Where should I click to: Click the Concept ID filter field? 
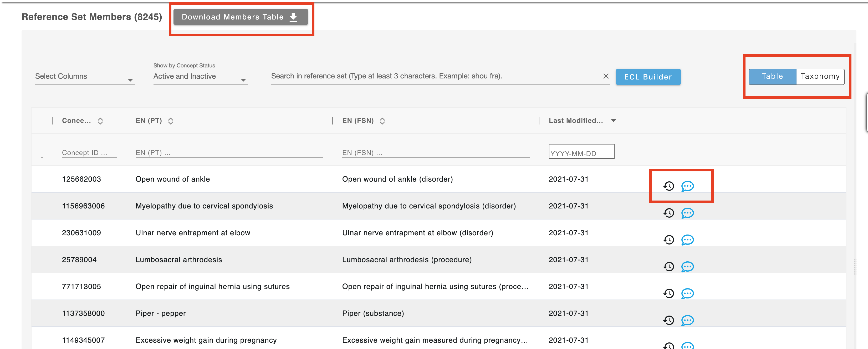[89, 153]
